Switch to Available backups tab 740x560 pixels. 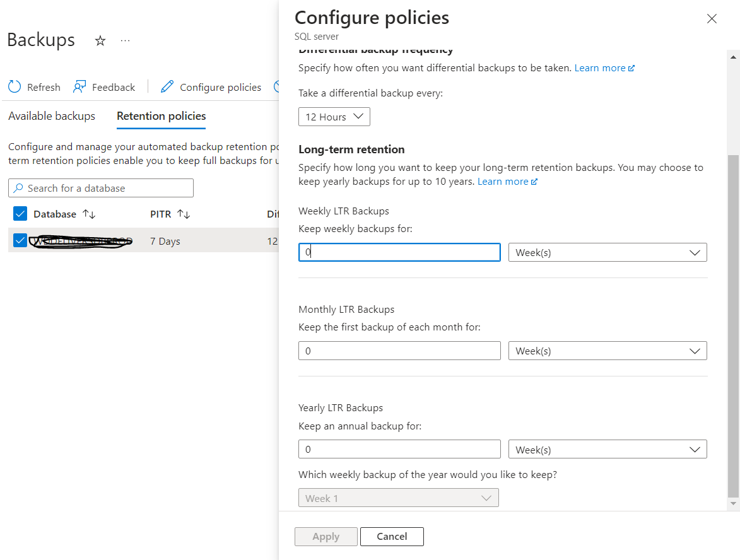[x=52, y=116]
